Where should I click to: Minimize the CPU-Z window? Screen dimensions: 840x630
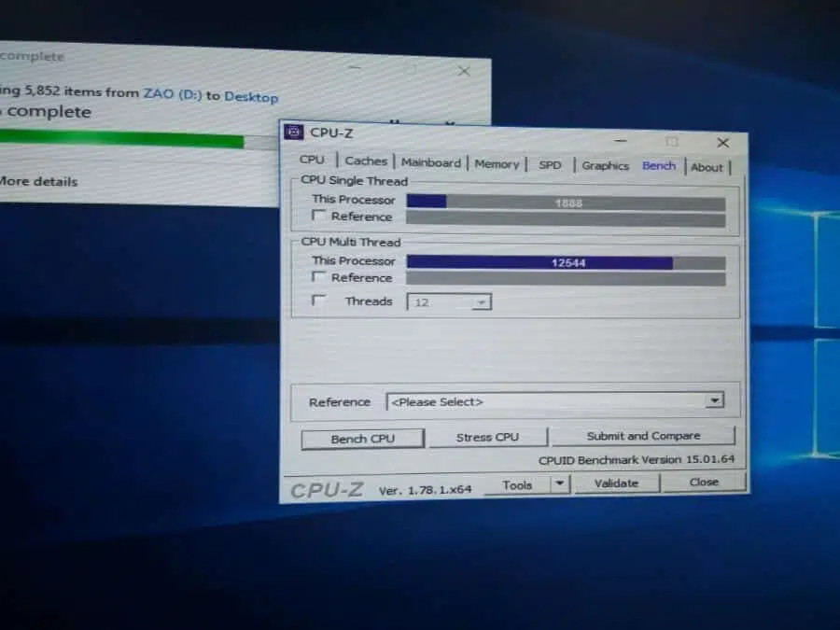pos(621,140)
